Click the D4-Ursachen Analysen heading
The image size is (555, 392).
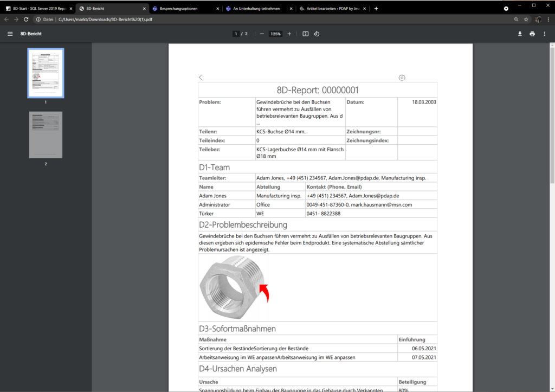238,369
